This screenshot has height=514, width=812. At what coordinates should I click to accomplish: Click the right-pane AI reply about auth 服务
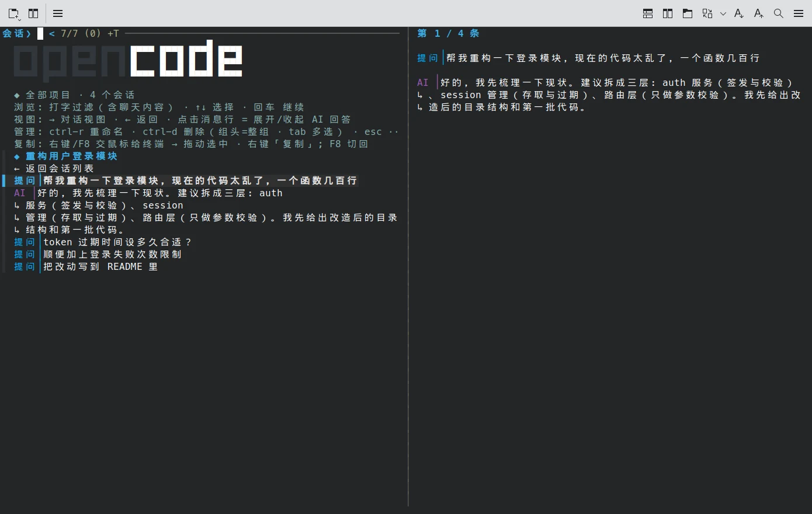pyautogui.click(x=609, y=95)
